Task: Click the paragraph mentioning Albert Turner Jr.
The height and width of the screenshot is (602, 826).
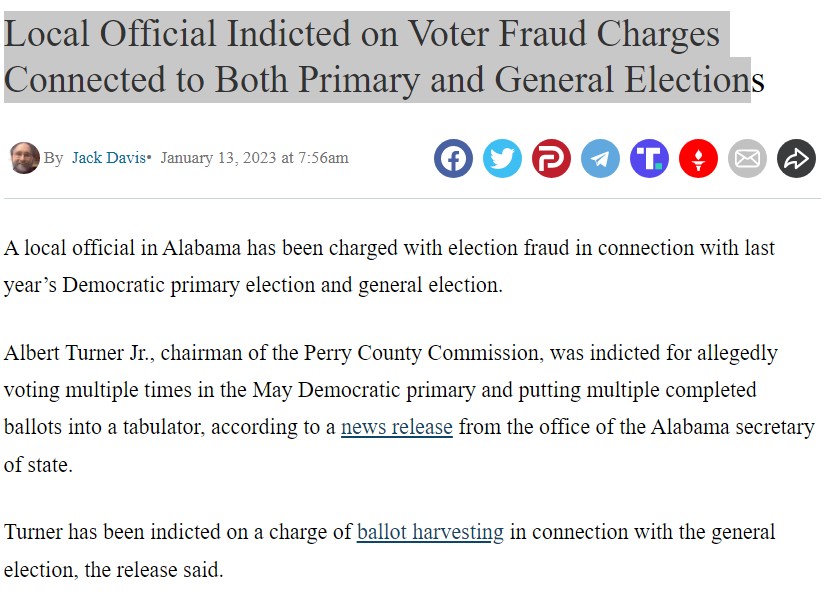Action: pos(409,408)
